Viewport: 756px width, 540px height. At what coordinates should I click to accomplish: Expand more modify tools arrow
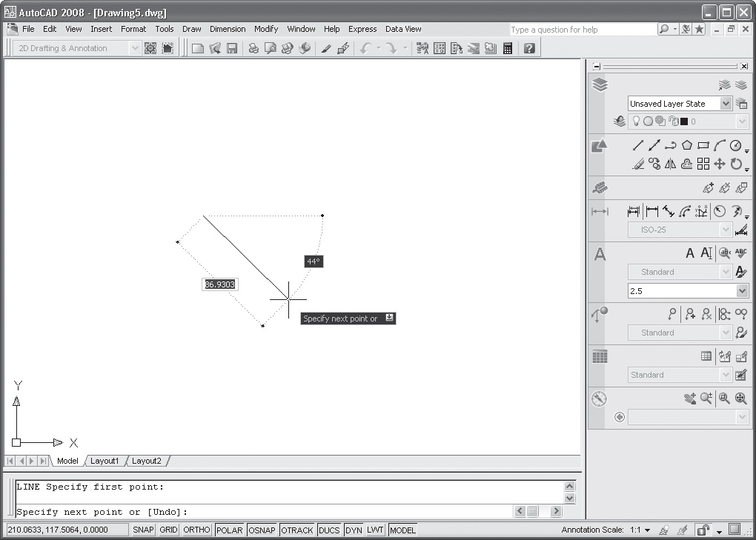click(747, 170)
